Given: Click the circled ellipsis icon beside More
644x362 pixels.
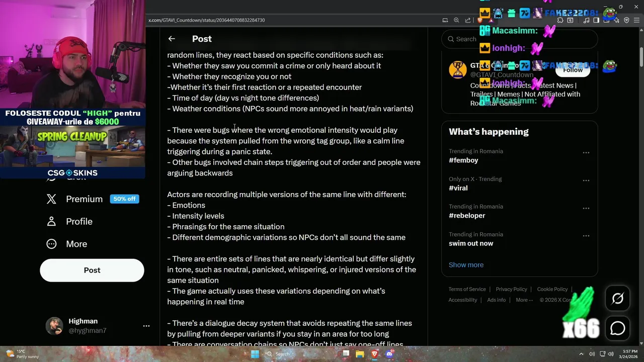Looking at the screenshot, I should point(51,244).
